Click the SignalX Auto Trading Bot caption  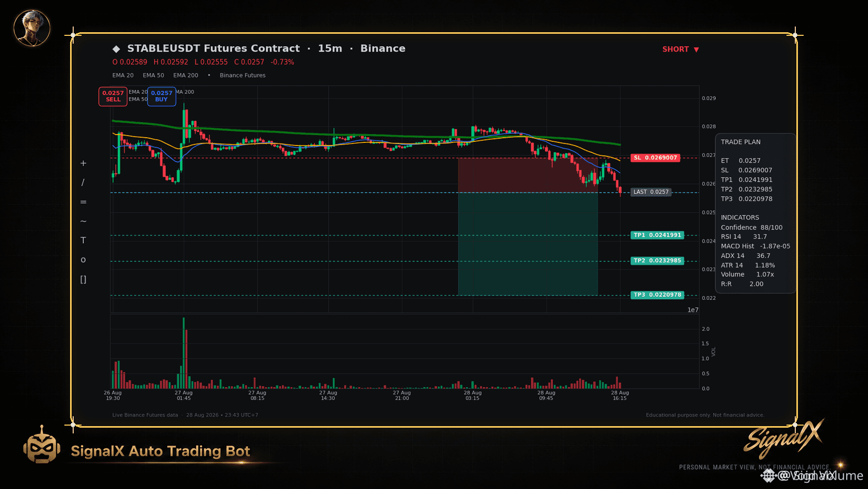click(160, 451)
